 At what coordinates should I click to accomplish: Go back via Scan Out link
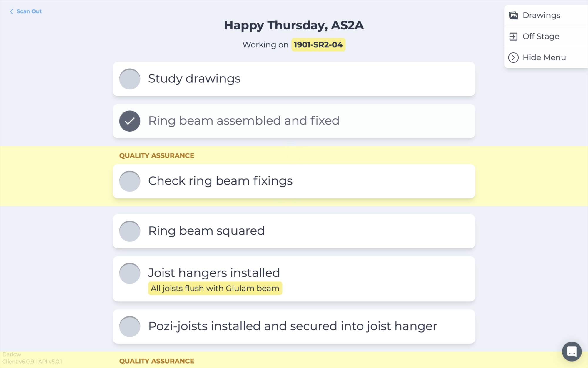pyautogui.click(x=29, y=11)
